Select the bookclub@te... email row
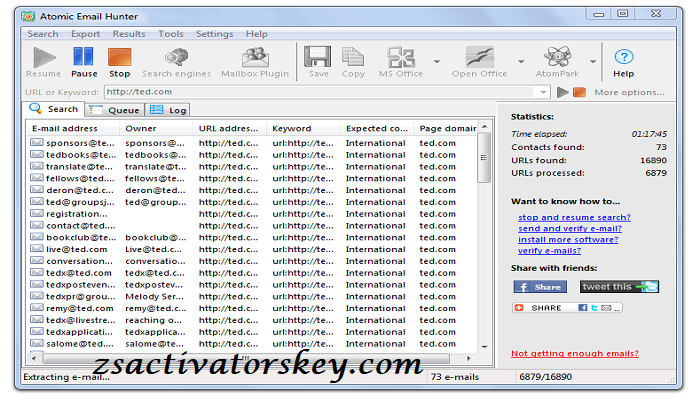 click(253, 238)
